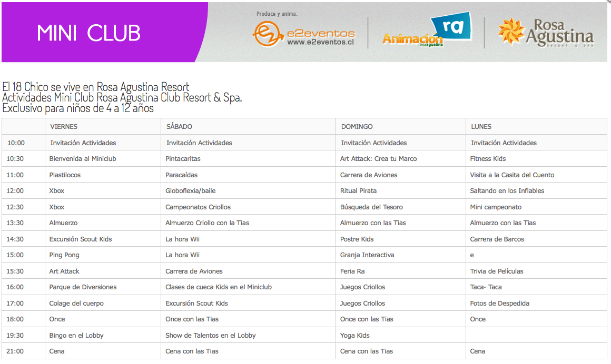Click Bingo en el Lobby cell
This screenshot has width=611, height=364.
[x=76, y=336]
